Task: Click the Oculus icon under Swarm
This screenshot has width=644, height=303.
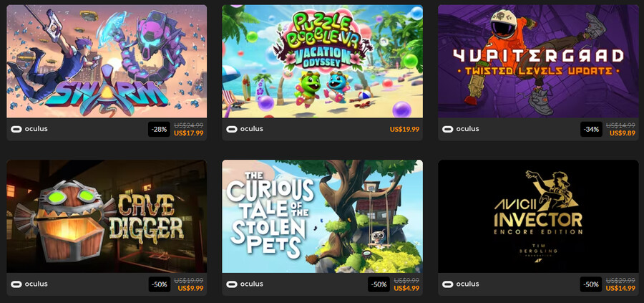Action: point(16,129)
